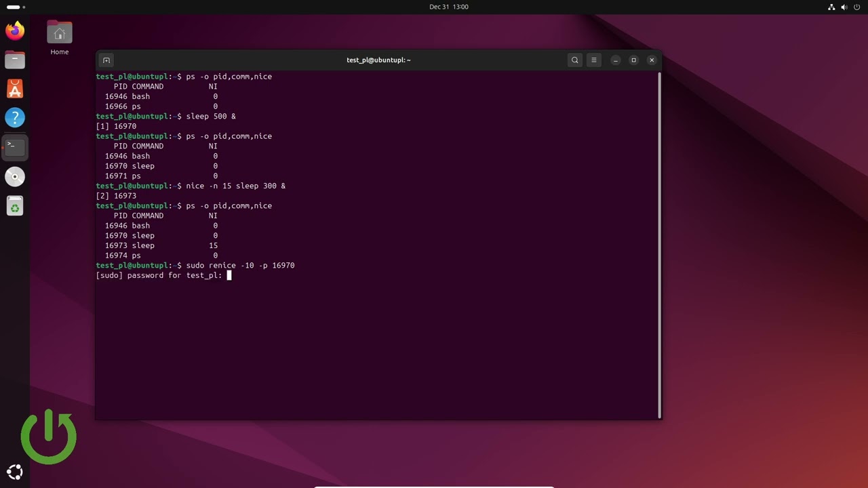The height and width of the screenshot is (488, 868).
Task: Click the power icon in top bar
Action: pyautogui.click(x=857, y=7)
